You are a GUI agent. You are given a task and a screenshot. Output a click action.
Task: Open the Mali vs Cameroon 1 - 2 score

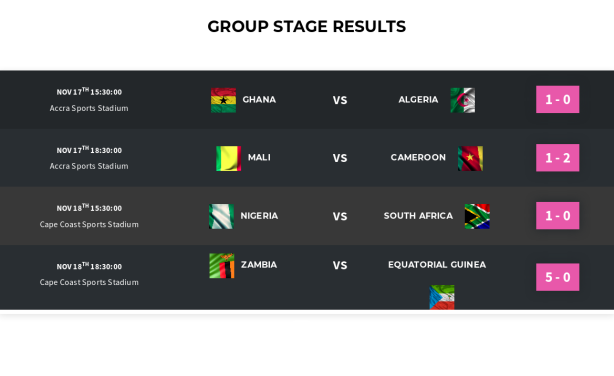558,158
